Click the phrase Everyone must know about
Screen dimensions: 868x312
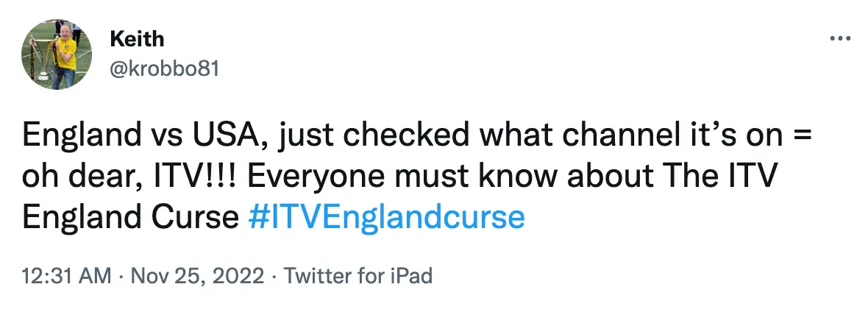429,177
